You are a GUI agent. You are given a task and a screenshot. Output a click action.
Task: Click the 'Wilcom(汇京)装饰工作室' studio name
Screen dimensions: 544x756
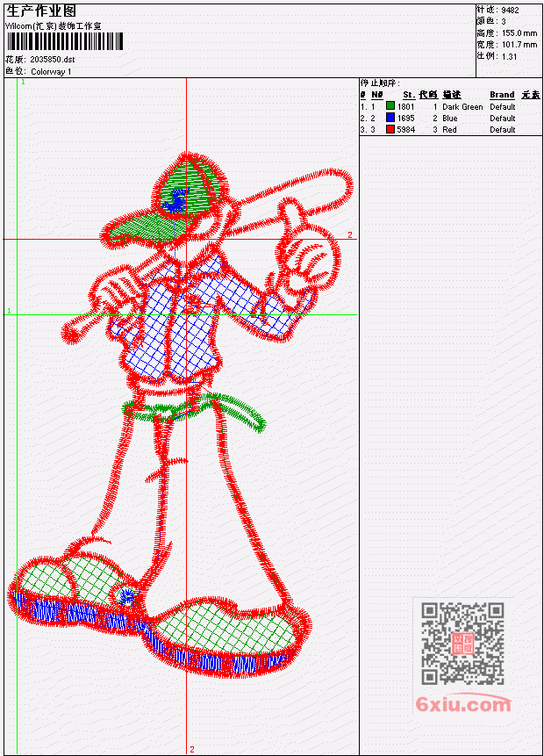53,26
